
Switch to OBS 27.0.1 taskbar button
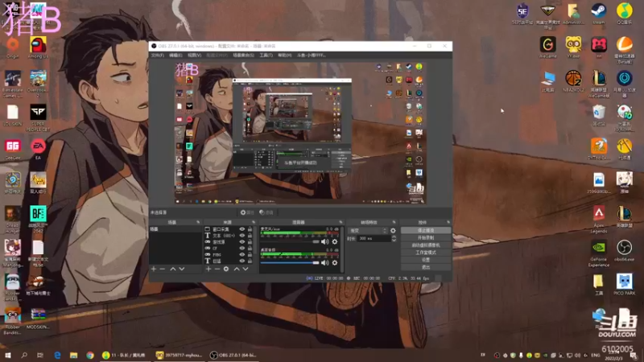pos(233,355)
